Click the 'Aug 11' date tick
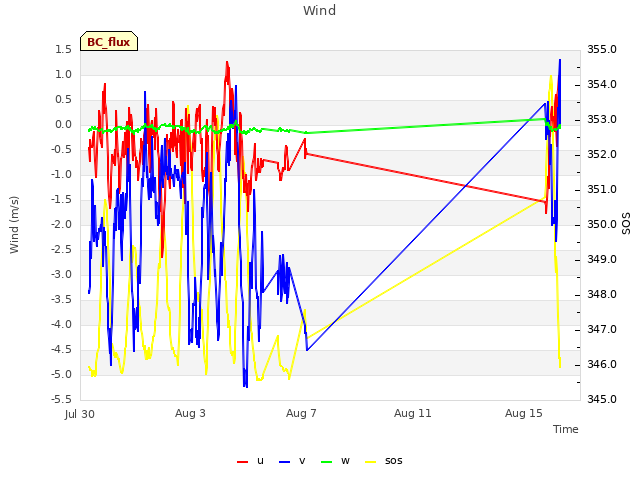The width and height of the screenshot is (640, 480). pos(413,413)
